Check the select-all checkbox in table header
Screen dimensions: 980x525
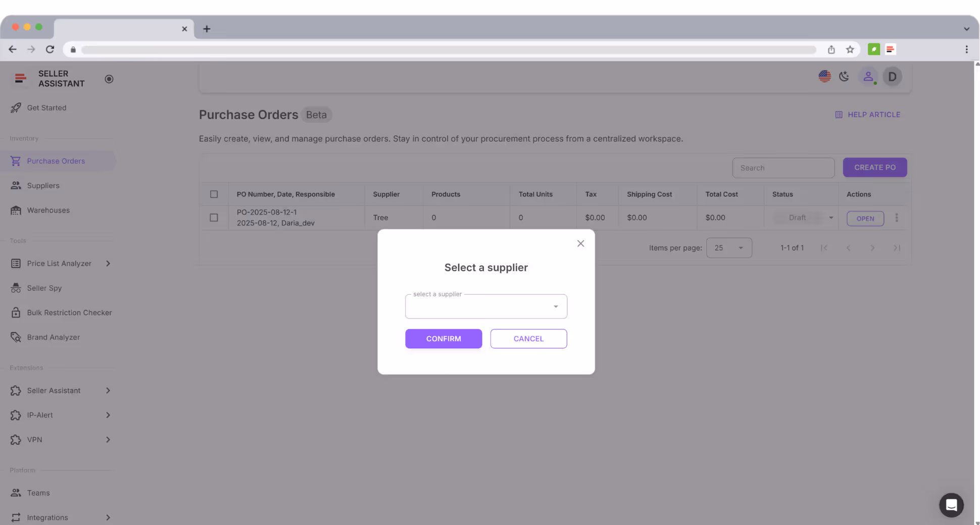pos(214,194)
